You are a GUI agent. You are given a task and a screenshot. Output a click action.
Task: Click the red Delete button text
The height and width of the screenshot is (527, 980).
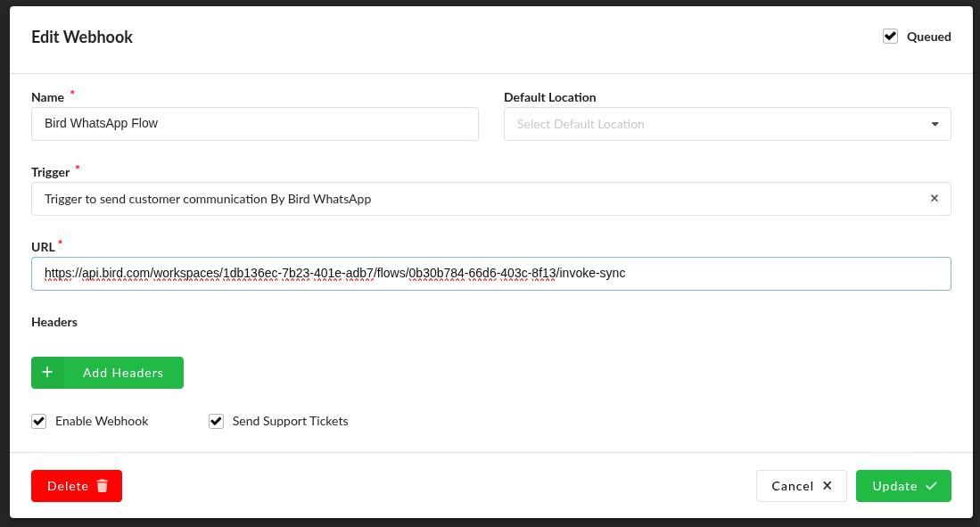(x=68, y=486)
